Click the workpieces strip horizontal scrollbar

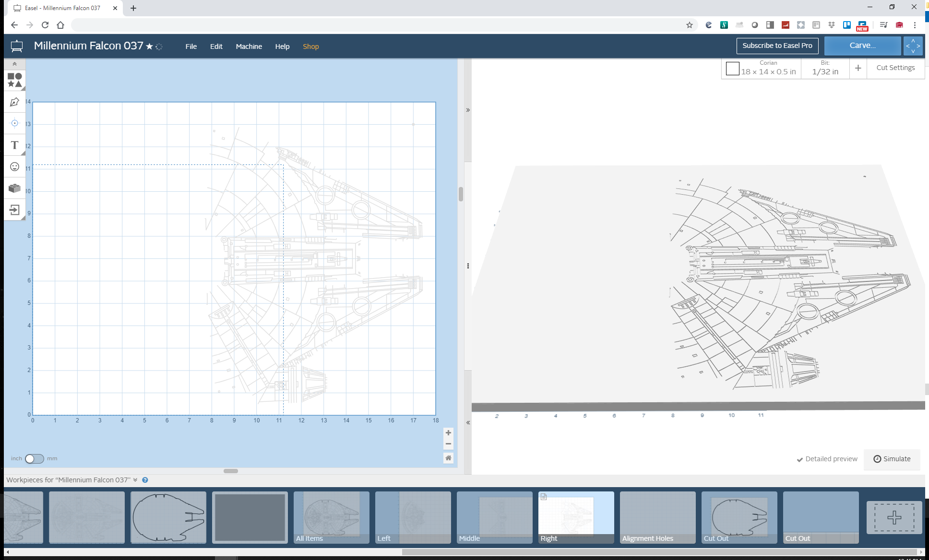coord(659,552)
